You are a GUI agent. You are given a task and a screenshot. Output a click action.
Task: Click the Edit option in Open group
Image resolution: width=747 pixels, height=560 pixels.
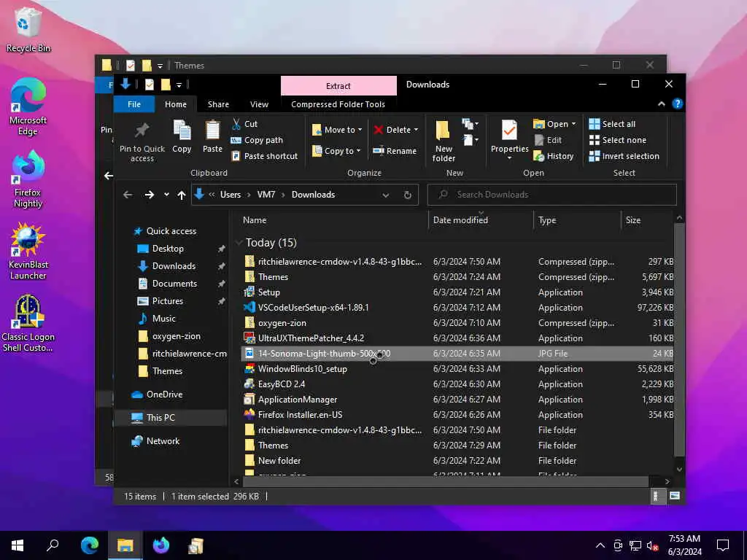coord(548,140)
